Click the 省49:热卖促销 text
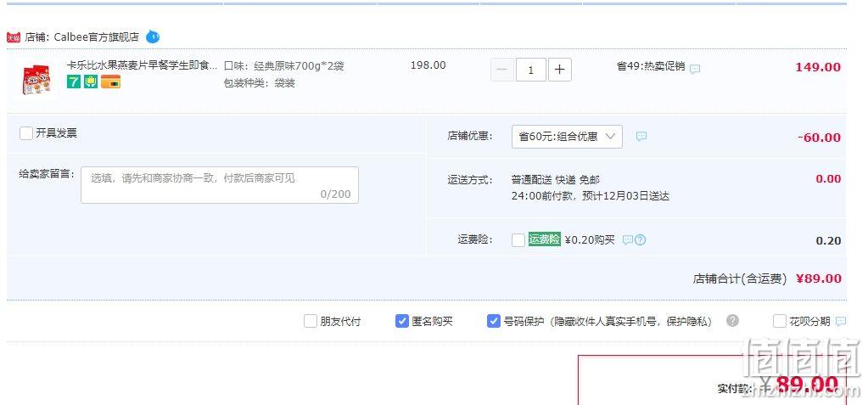This screenshot has height=405, width=868. tap(651, 67)
